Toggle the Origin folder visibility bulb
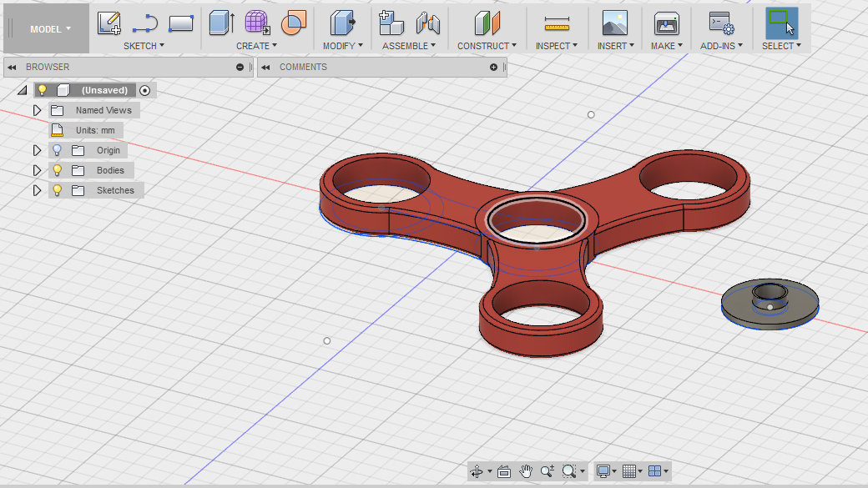Viewport: 868px width, 488px height. (x=57, y=150)
